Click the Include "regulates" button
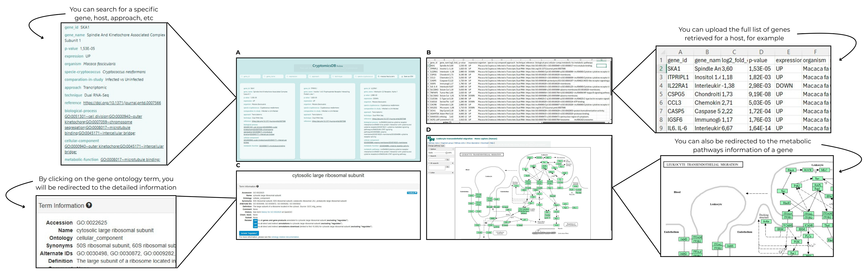The image size is (868, 273). [x=249, y=233]
